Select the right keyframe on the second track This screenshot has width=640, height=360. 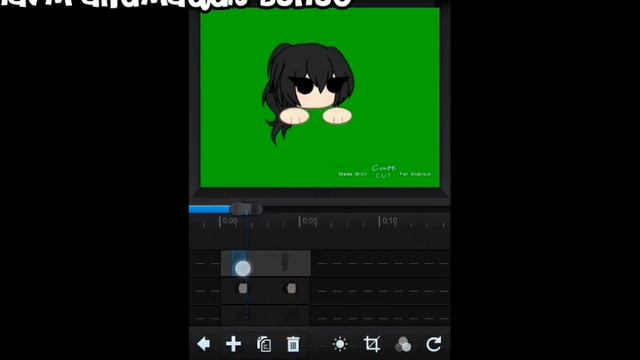[x=291, y=289]
